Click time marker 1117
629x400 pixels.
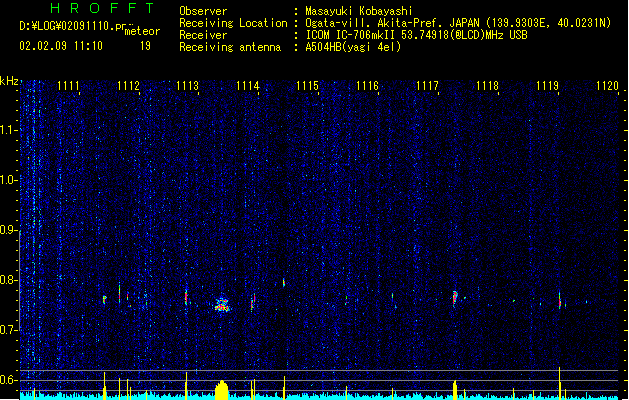click(428, 86)
